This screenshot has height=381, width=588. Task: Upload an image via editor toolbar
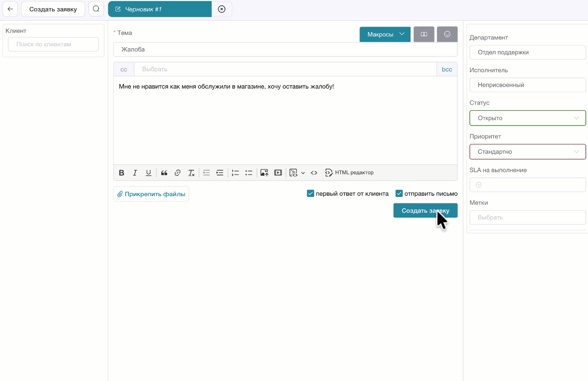point(264,173)
